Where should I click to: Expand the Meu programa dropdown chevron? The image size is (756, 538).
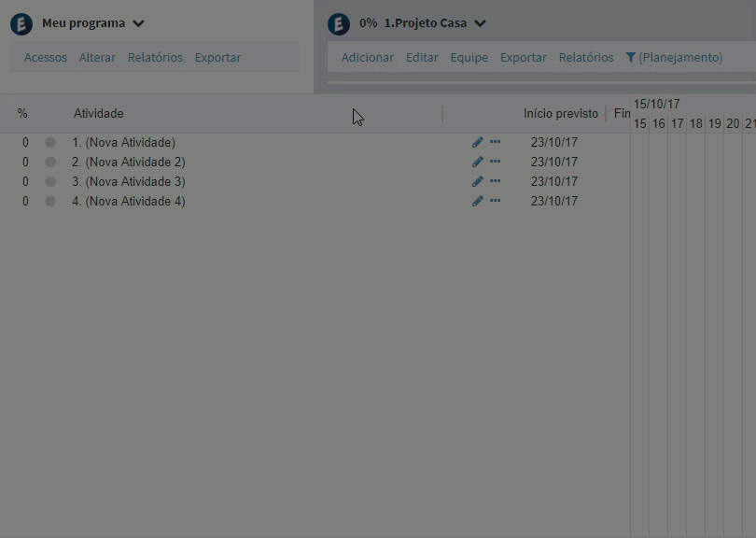tap(138, 23)
